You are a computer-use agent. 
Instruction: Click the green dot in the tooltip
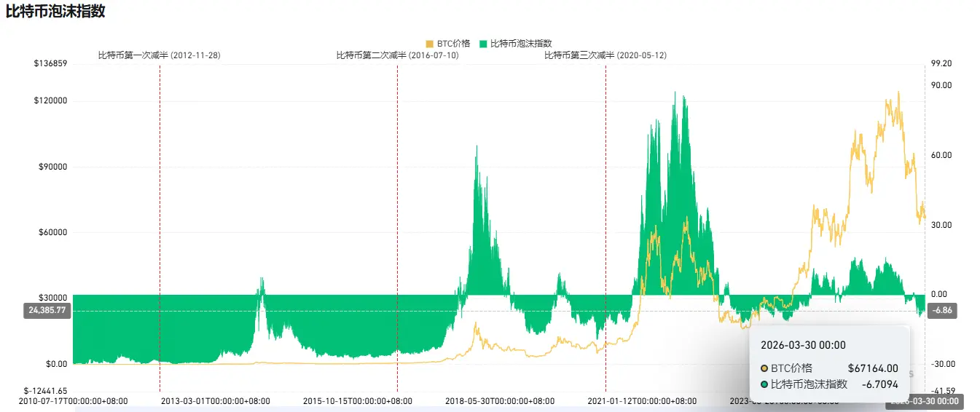click(x=764, y=384)
